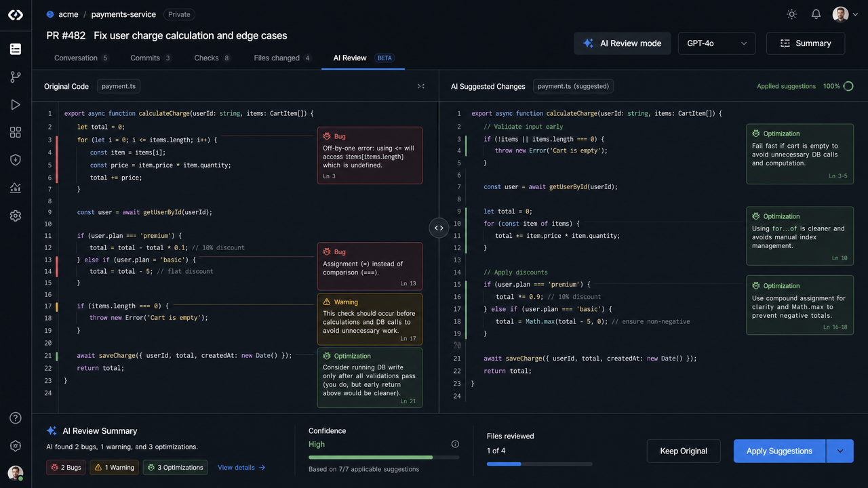
Task: Click the Confidence progress bar
Action: coord(384,457)
